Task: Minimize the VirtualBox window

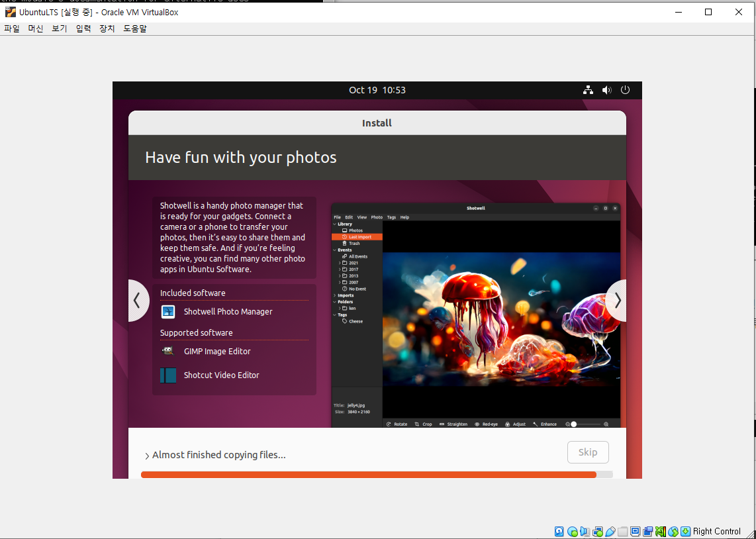Action: [679, 12]
